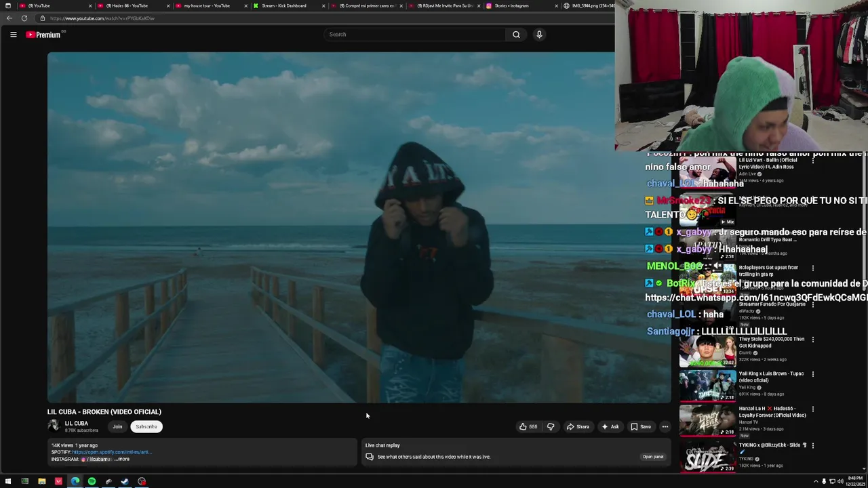The image size is (868, 488).
Task: Open options menu for Lil Uzi Vert video
Action: pos(812,161)
